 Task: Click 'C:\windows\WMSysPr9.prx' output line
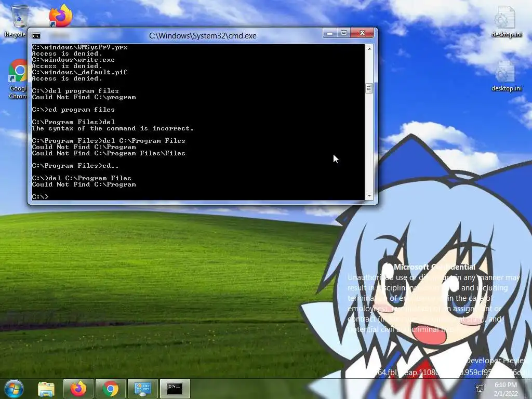[79, 47]
